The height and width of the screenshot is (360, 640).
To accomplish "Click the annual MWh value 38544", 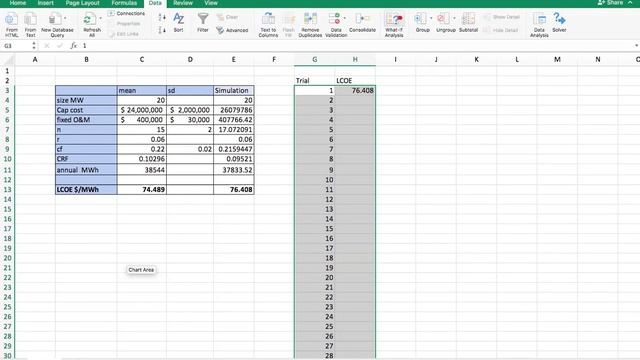I will [x=142, y=170].
